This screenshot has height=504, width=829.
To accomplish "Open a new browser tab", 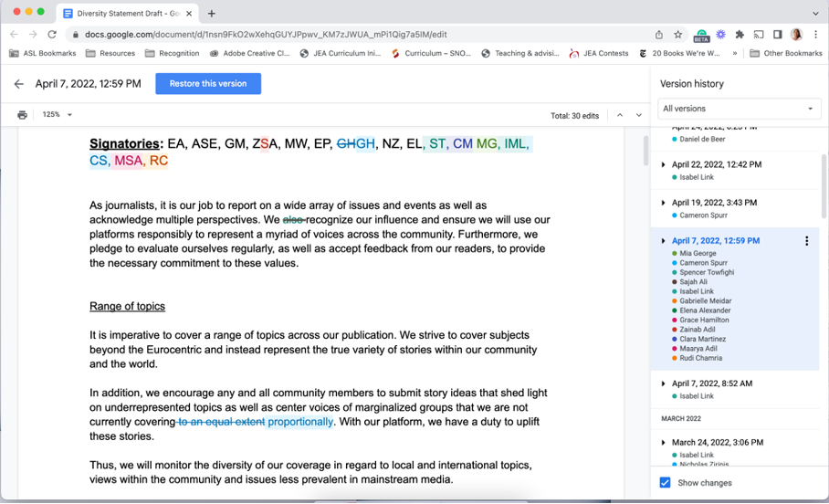I will point(212,13).
